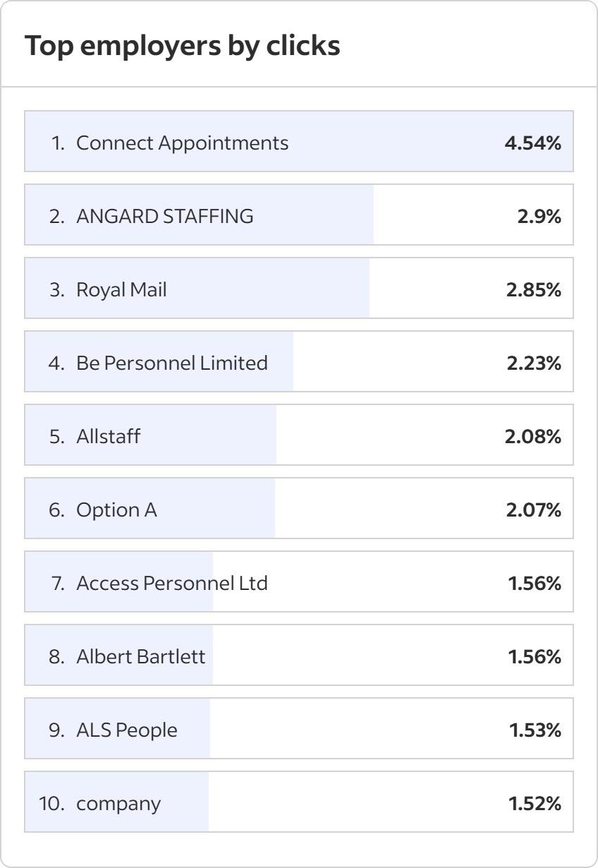Click the 1.53% value for ALS People
Viewport: 598px width, 868px height.
(535, 730)
